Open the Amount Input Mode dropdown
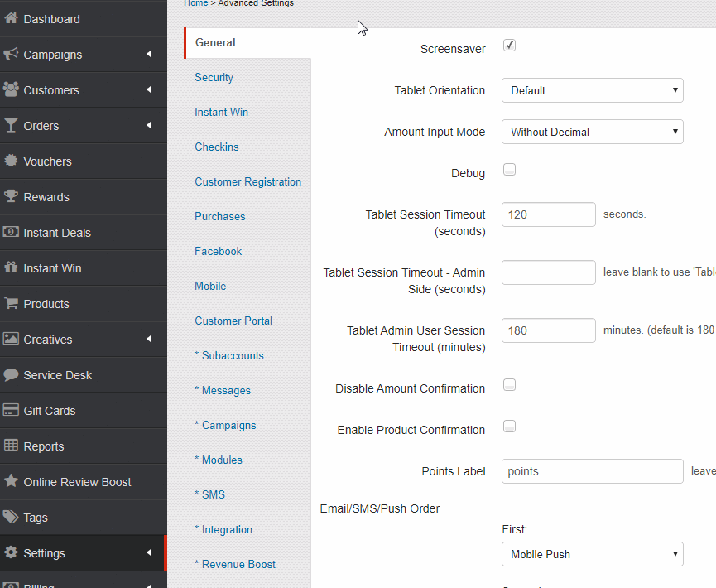The height and width of the screenshot is (588, 716). point(592,131)
